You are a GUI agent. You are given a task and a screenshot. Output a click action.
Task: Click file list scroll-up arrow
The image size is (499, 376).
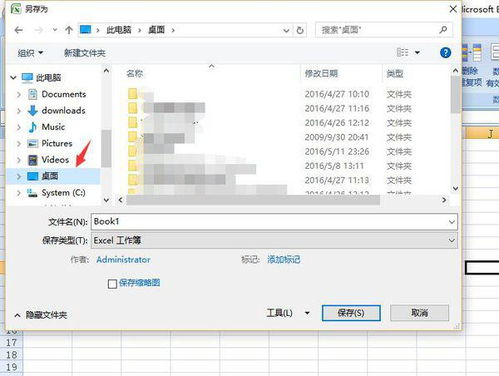click(x=455, y=71)
